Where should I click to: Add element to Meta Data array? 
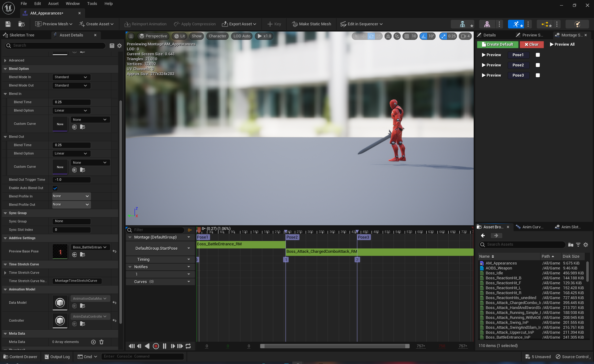tap(93, 342)
